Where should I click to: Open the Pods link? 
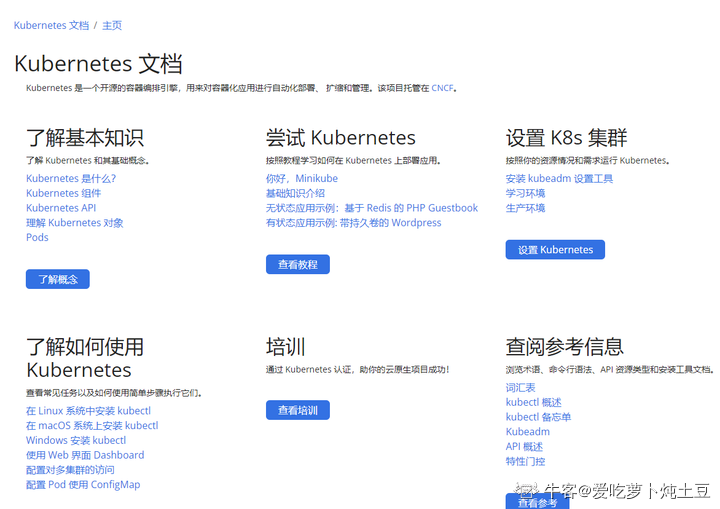click(37, 237)
